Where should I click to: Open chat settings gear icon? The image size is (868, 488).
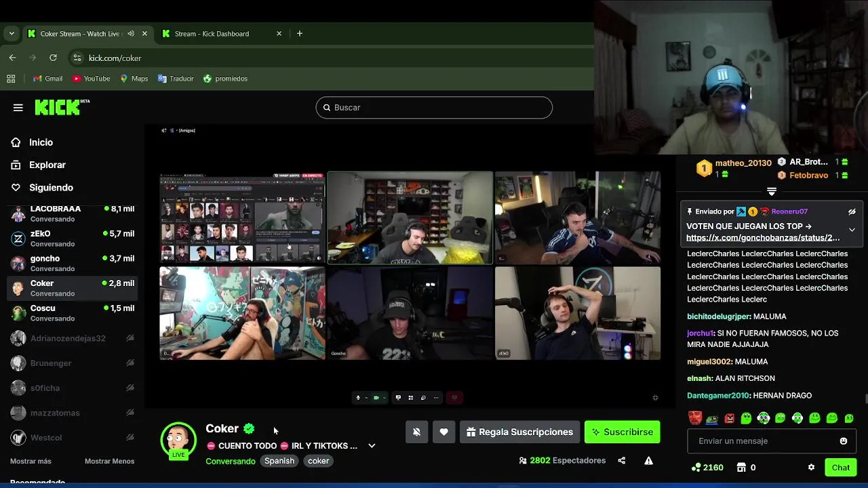pyautogui.click(x=811, y=468)
